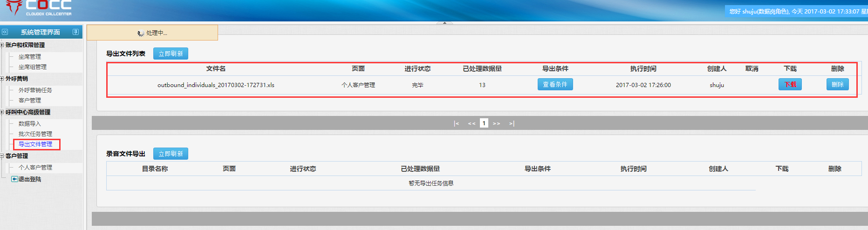Click the 退出登陆 logout icon

pos(14,179)
